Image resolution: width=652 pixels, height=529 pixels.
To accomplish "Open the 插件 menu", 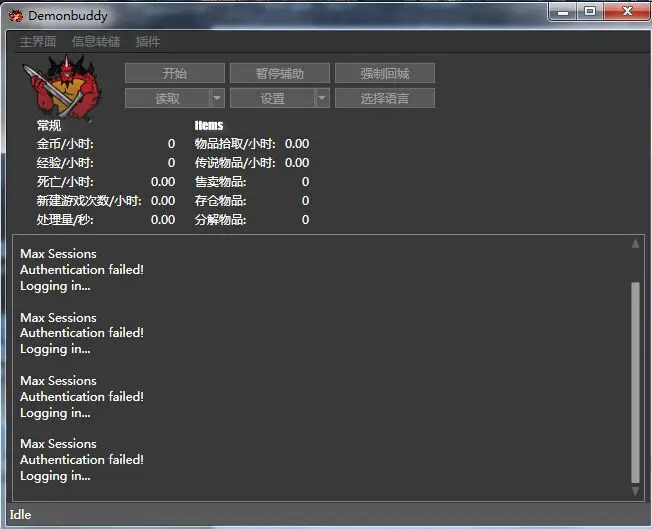I will [148, 42].
